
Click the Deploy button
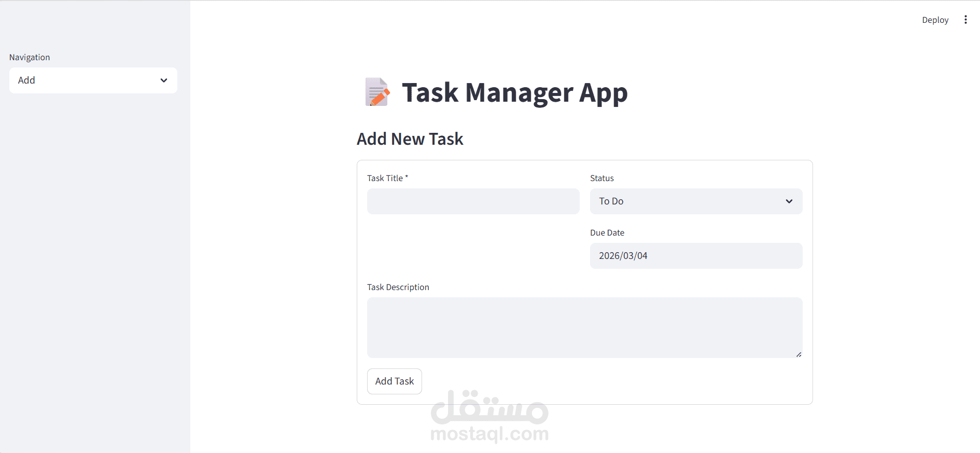click(935, 20)
